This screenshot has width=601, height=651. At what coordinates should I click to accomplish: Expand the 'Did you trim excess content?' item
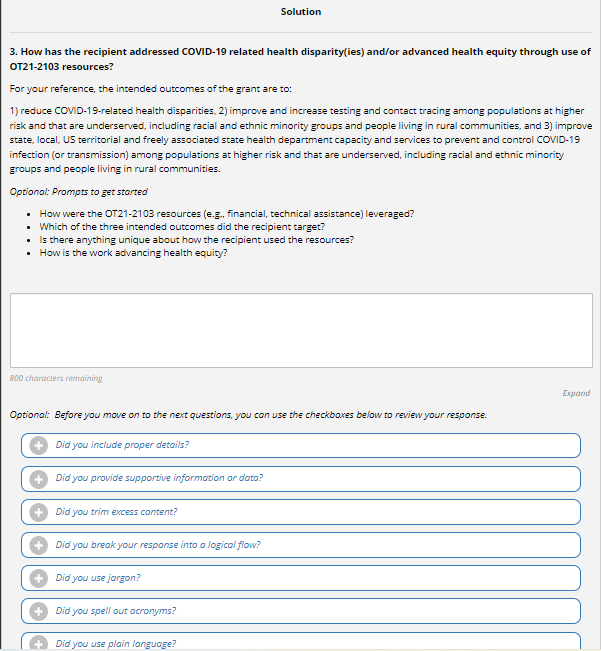(x=117, y=512)
